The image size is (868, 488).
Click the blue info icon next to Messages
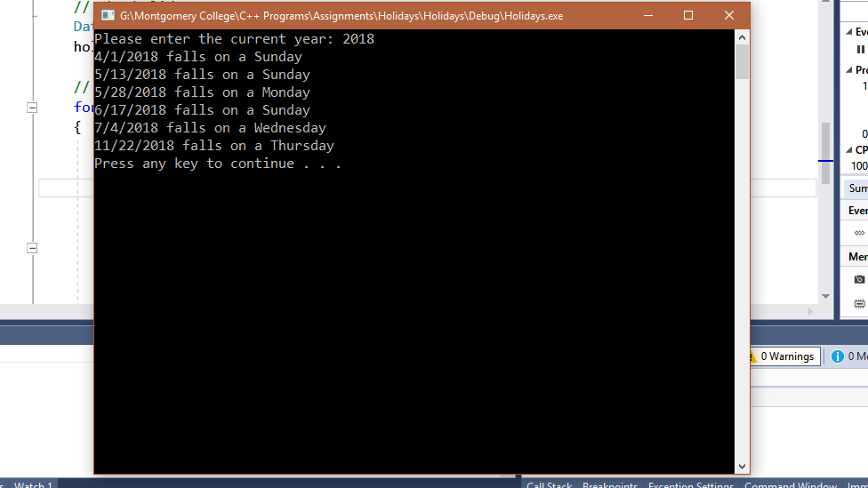[838, 356]
